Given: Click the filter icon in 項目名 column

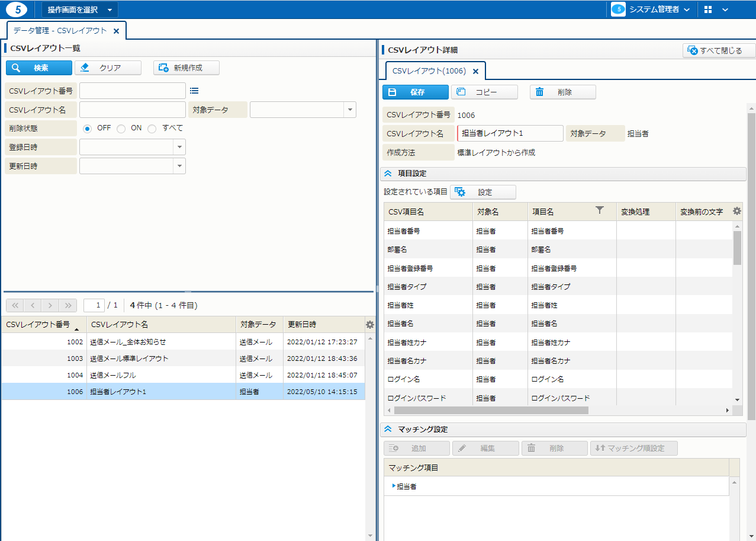Looking at the screenshot, I should [x=599, y=210].
